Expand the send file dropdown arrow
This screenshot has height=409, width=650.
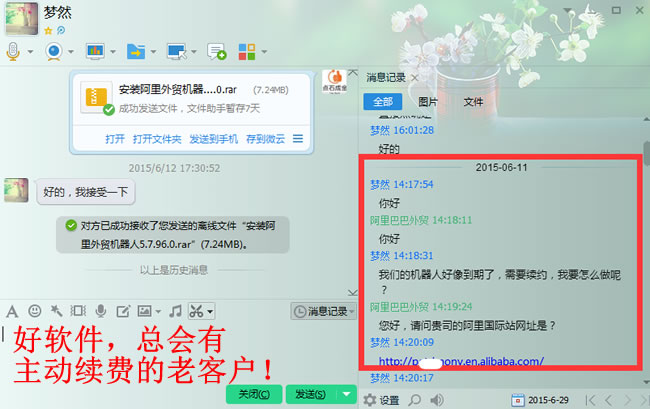[x=153, y=52]
